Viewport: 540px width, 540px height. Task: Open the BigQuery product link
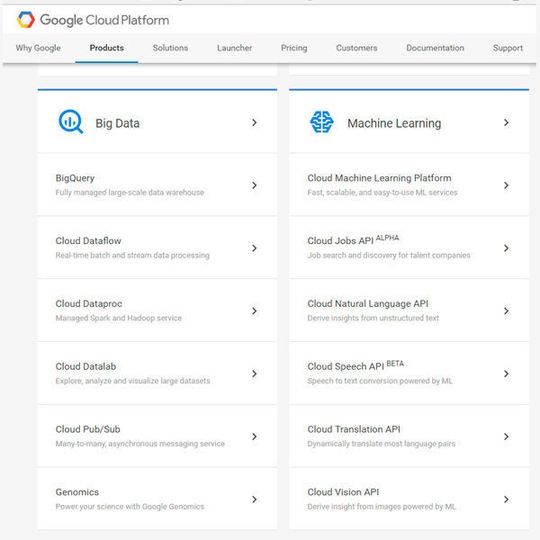(75, 178)
